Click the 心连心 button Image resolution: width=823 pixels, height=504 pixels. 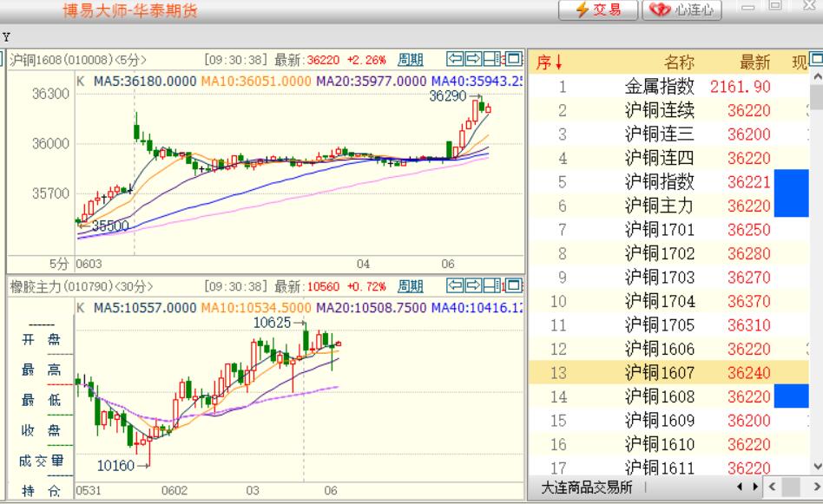click(x=681, y=10)
